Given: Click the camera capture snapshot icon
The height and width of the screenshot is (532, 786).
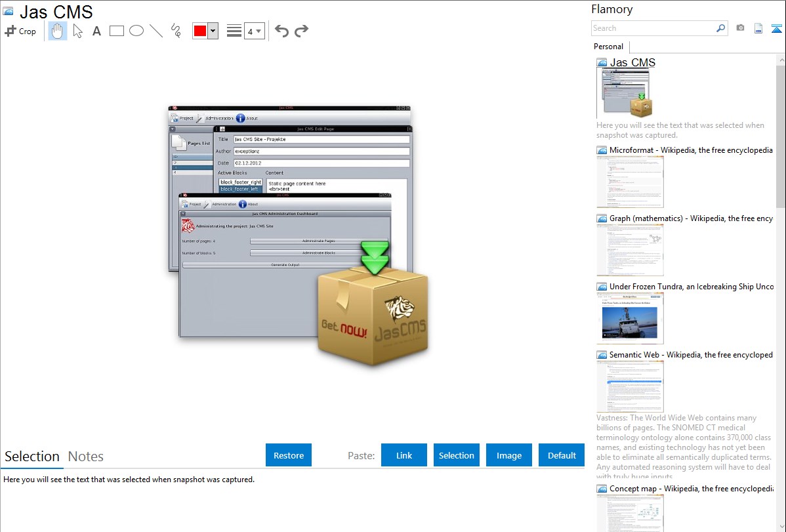Looking at the screenshot, I should point(740,28).
